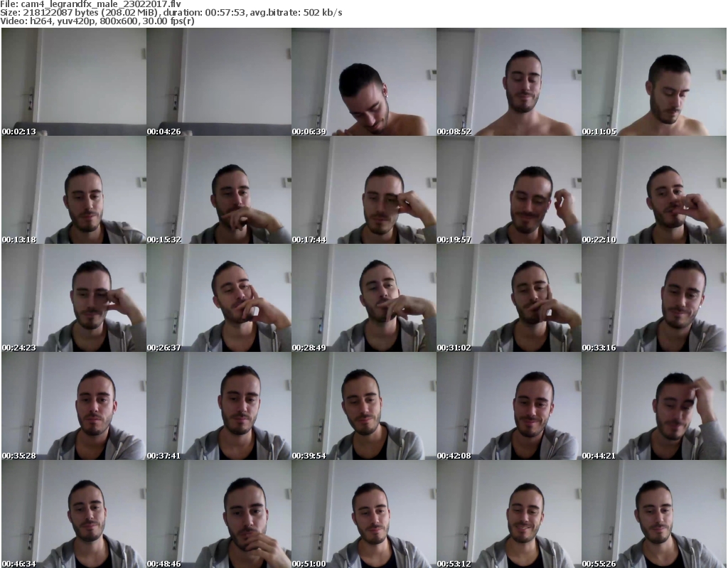Click the 'Size: 218122087 bytes' info line
Viewport: 728px width, 568px height.
(171, 13)
